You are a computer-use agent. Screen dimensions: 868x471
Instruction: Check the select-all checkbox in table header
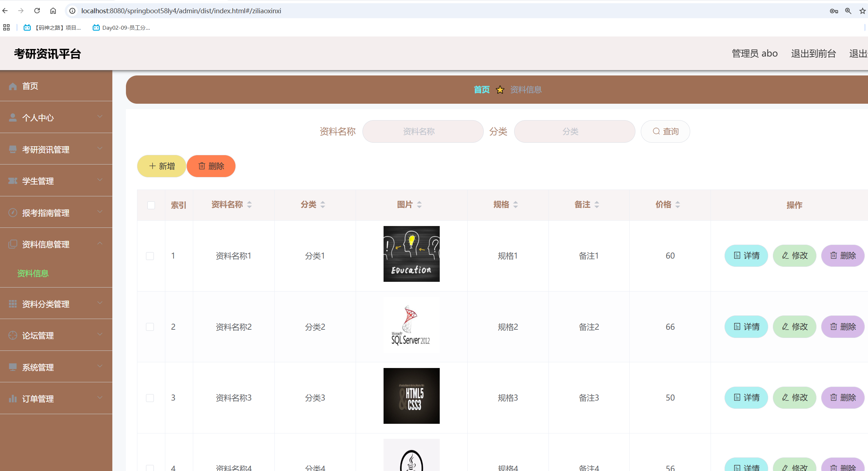151,205
